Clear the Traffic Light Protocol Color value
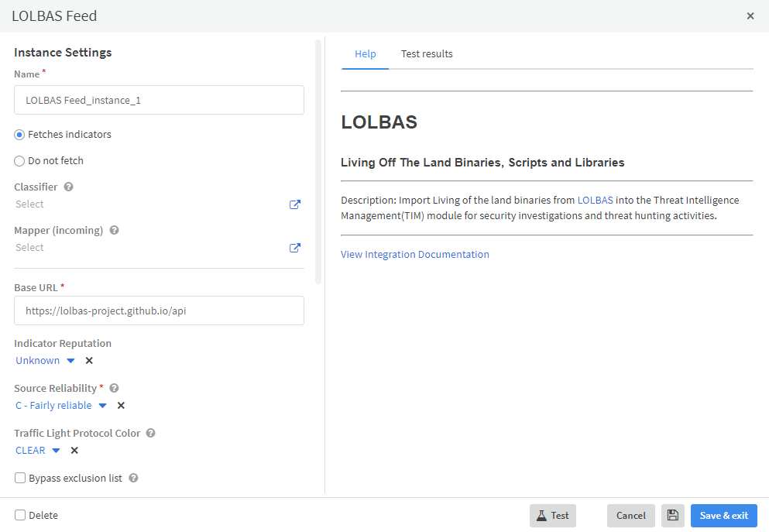This screenshot has height=532, width=769. [74, 451]
